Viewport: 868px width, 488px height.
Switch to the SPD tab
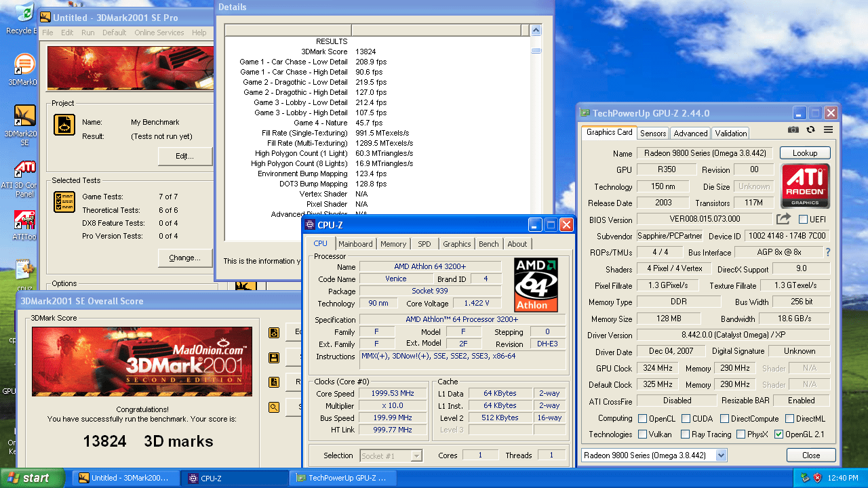pos(424,244)
